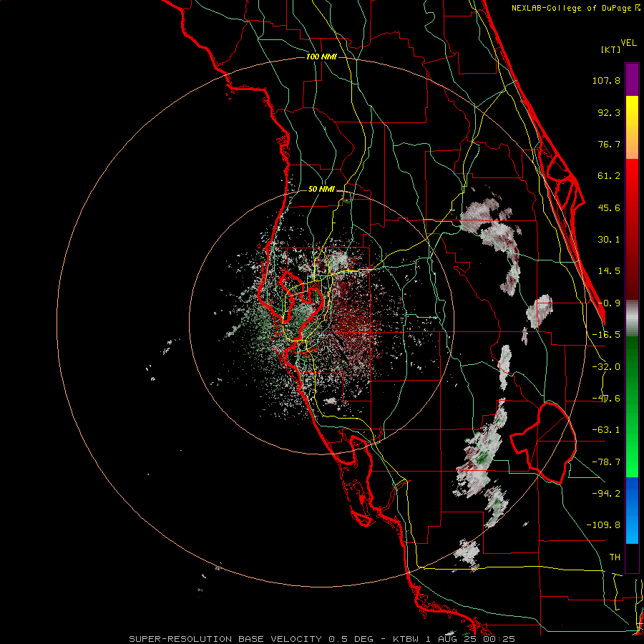Click the -47.6 velocity scale value
644x644 pixels.
606,399
